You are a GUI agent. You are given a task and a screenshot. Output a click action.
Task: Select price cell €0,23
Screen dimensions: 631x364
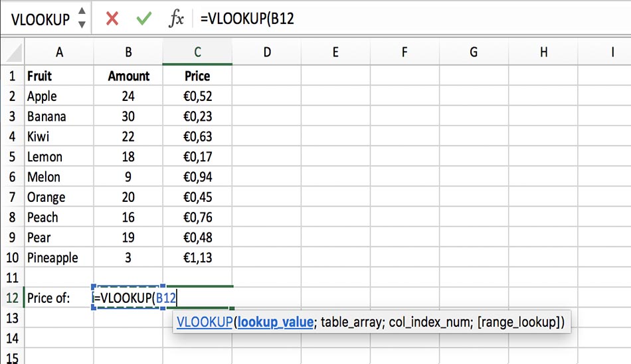[x=197, y=116]
